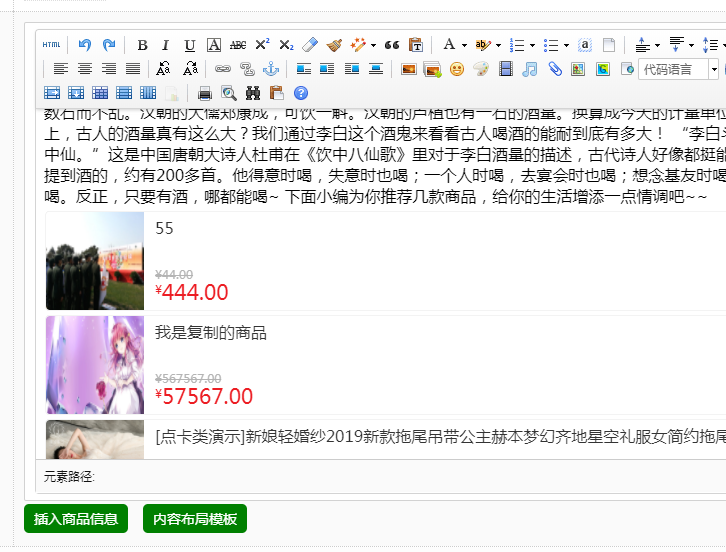Attach a file with the paperclip icon
Screen dimensions: 726x552
point(555,69)
